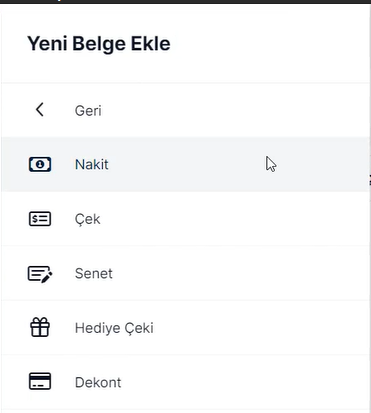The width and height of the screenshot is (371, 413).
Task: Select the Hediye Çeki text label
Action: point(114,328)
